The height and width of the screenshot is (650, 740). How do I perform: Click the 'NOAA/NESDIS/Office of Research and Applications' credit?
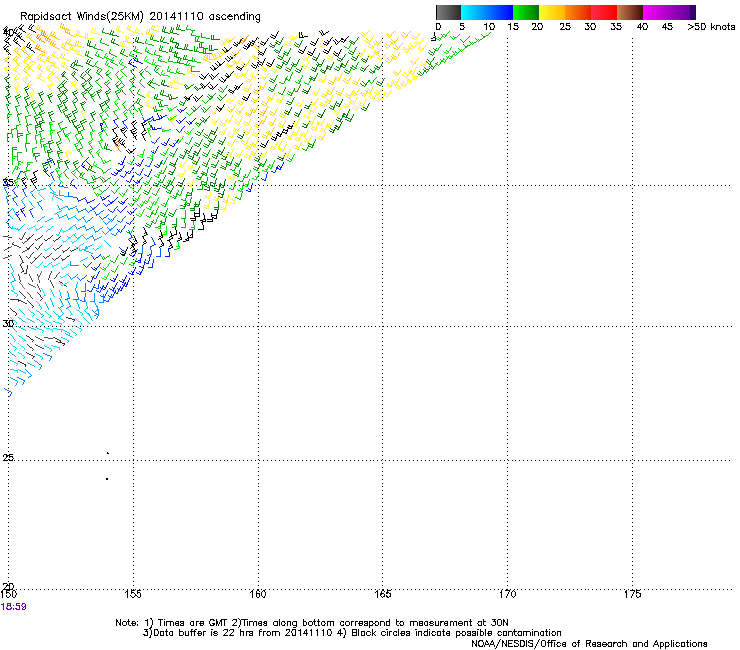point(589,644)
